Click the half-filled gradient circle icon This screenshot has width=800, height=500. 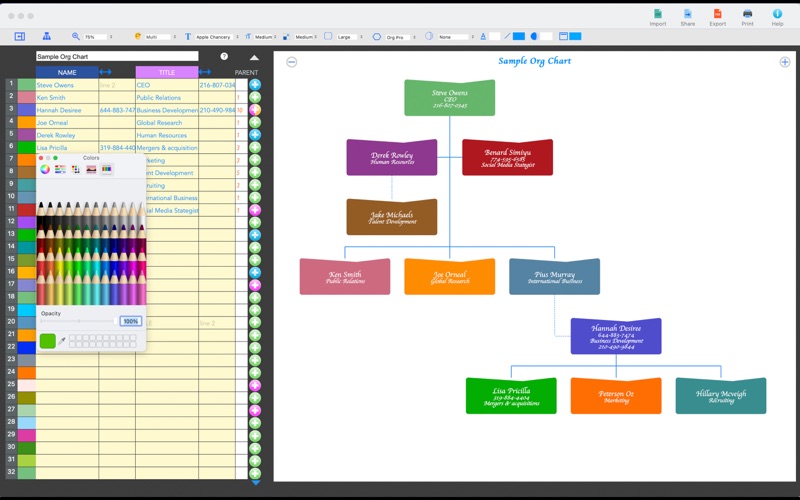pyautogui.click(x=534, y=36)
